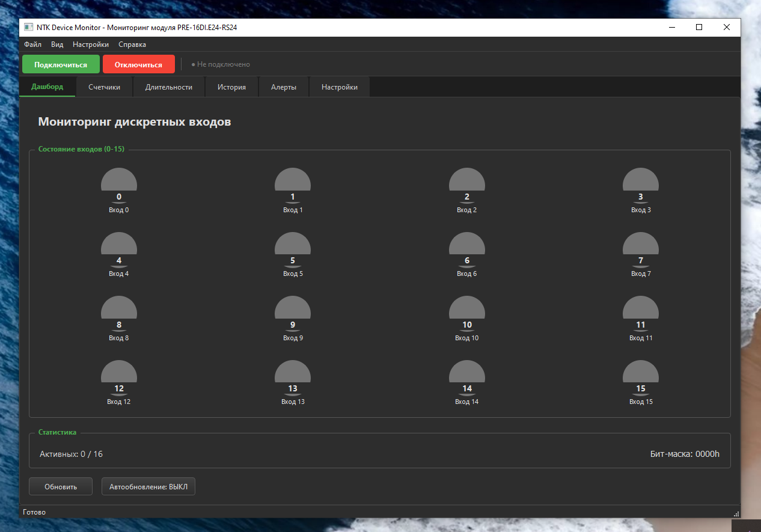Image resolution: width=761 pixels, height=532 pixels.
Task: Open the Вид menu
Action: point(57,44)
